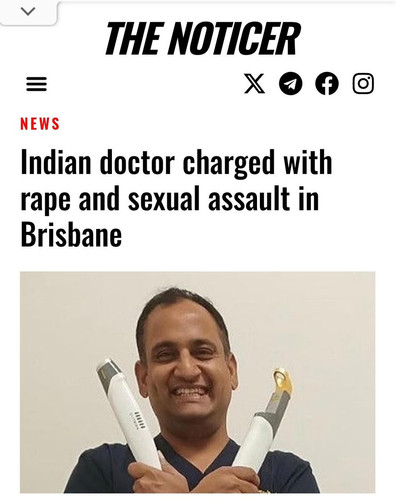
Task: Open the red NEWS category link
Action: [x=40, y=123]
